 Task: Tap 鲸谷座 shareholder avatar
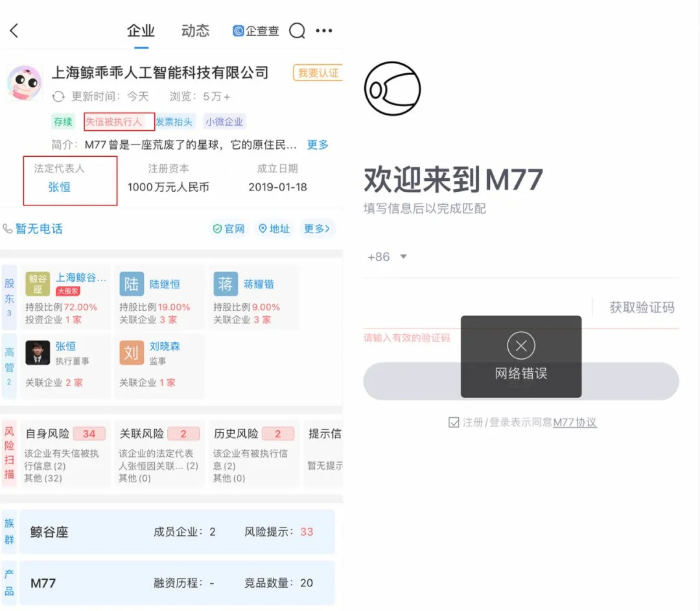[38, 284]
